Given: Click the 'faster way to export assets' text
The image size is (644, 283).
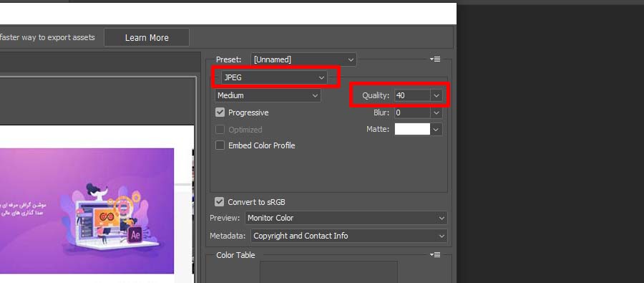Looking at the screenshot, I should pos(47,37).
